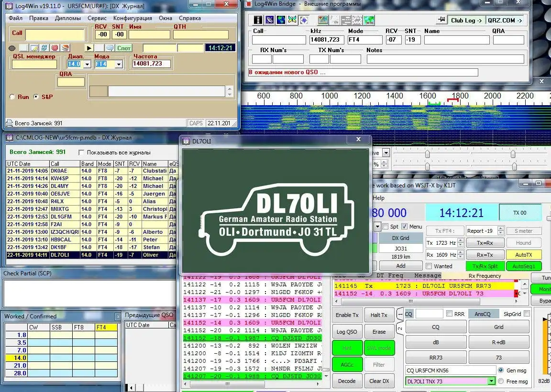The height and width of the screenshot is (392, 551).
Task: Click upper-right waterfall slider handle
Action: point(513,154)
